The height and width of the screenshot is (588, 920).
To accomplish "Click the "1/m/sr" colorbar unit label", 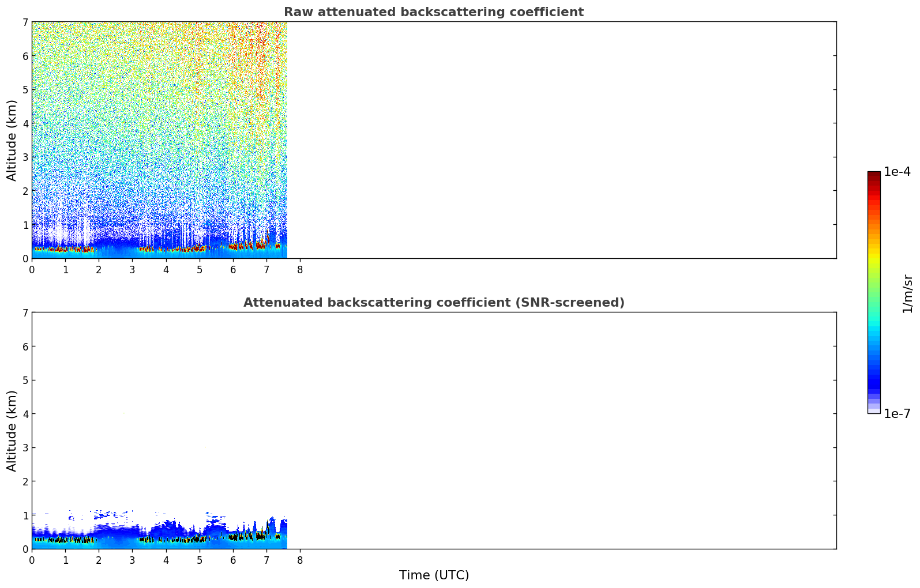I will (x=907, y=293).
